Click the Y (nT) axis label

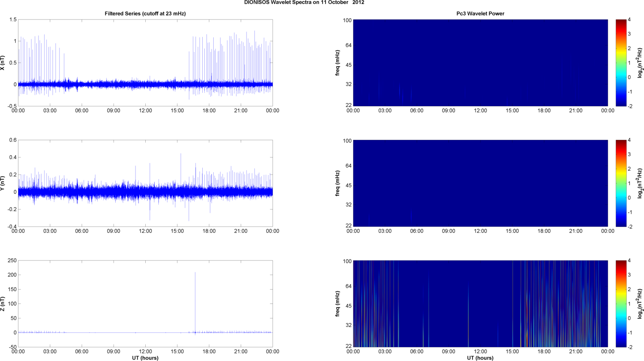click(3, 183)
